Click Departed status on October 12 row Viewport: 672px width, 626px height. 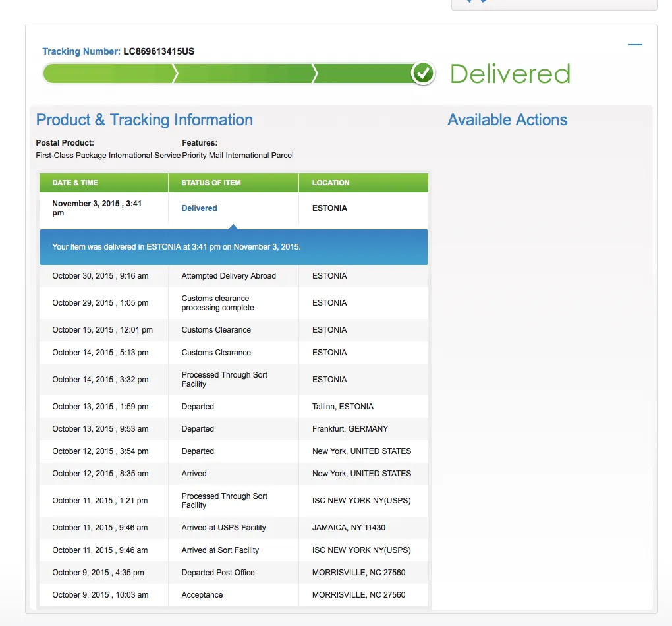[198, 451]
